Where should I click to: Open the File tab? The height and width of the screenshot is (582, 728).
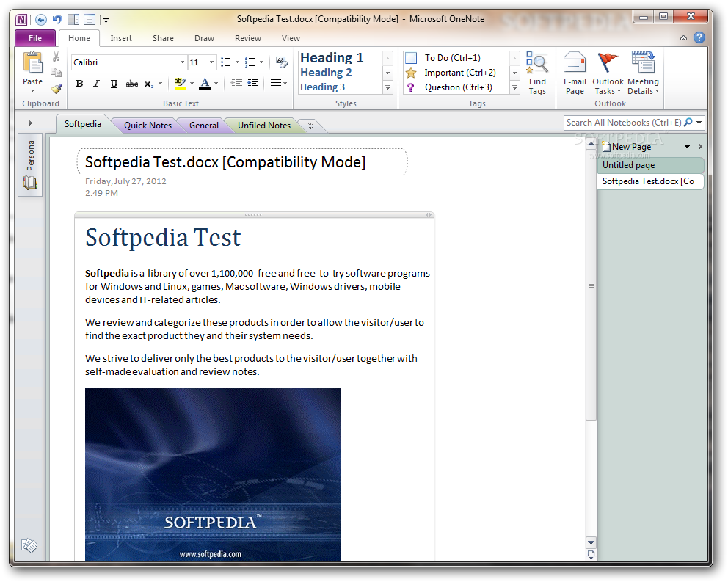(35, 38)
